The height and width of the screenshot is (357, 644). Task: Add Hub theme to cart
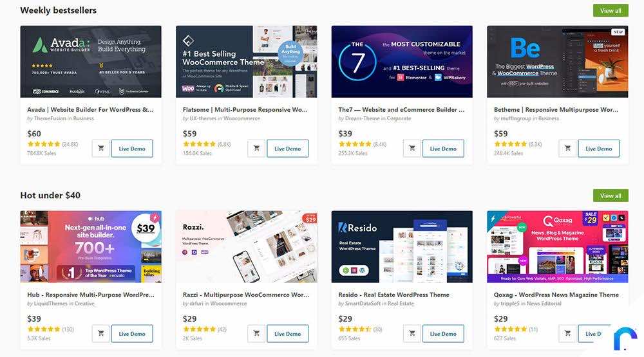[x=100, y=334]
